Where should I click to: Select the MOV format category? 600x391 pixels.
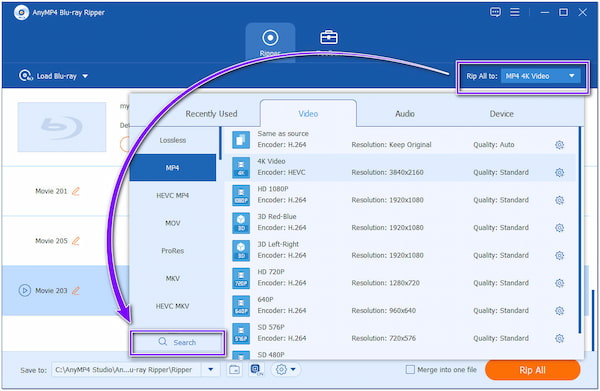tap(173, 223)
